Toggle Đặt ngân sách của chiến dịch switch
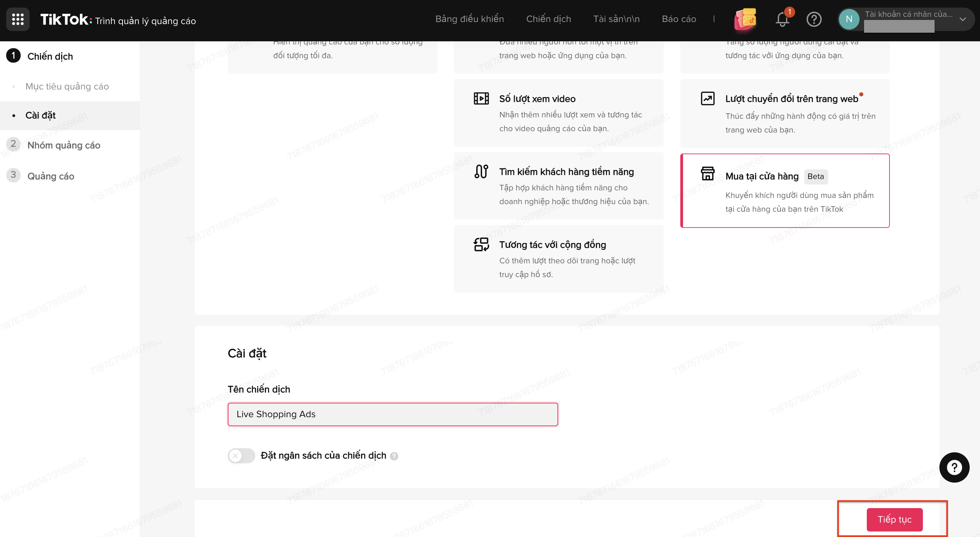 tap(241, 455)
